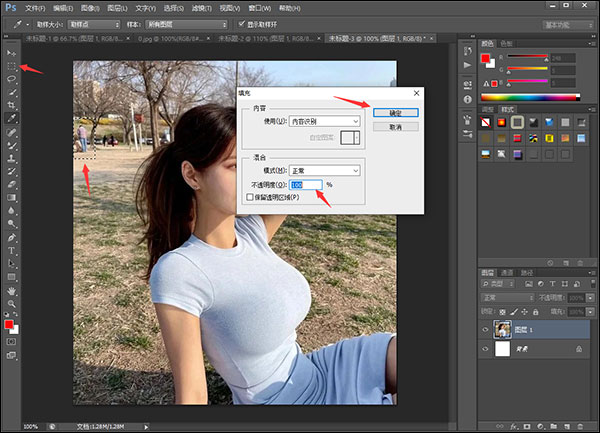600x433 pixels.
Task: Select the Rectangular Marquee tool
Action: coord(12,65)
